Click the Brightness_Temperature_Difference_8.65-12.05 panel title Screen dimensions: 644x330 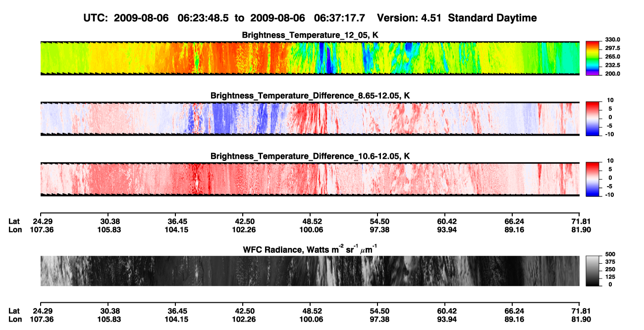pyautogui.click(x=310, y=95)
